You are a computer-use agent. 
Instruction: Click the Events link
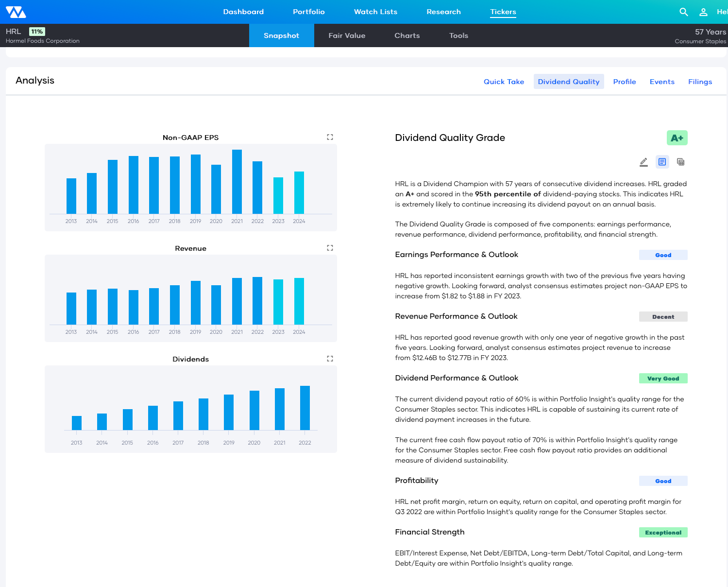(x=662, y=81)
